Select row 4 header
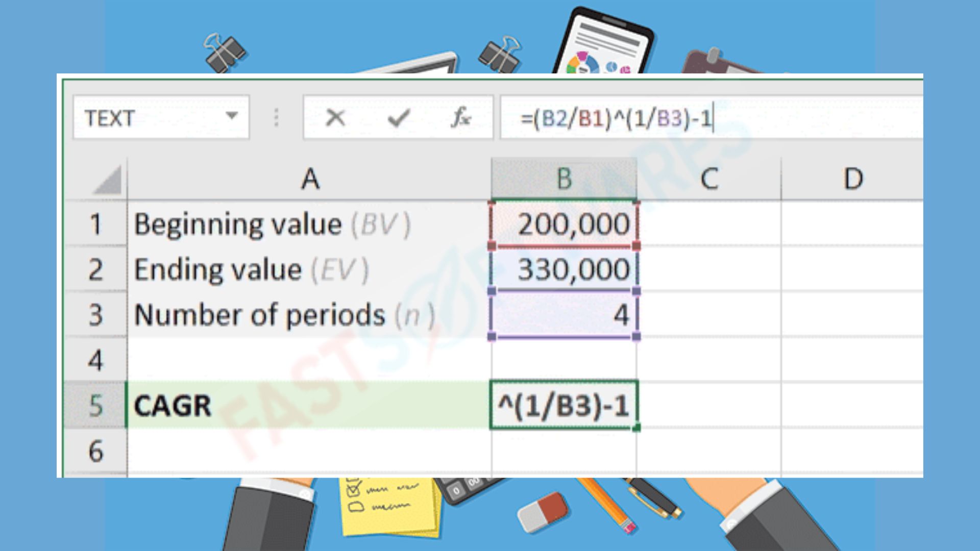The image size is (980, 551). tap(95, 360)
